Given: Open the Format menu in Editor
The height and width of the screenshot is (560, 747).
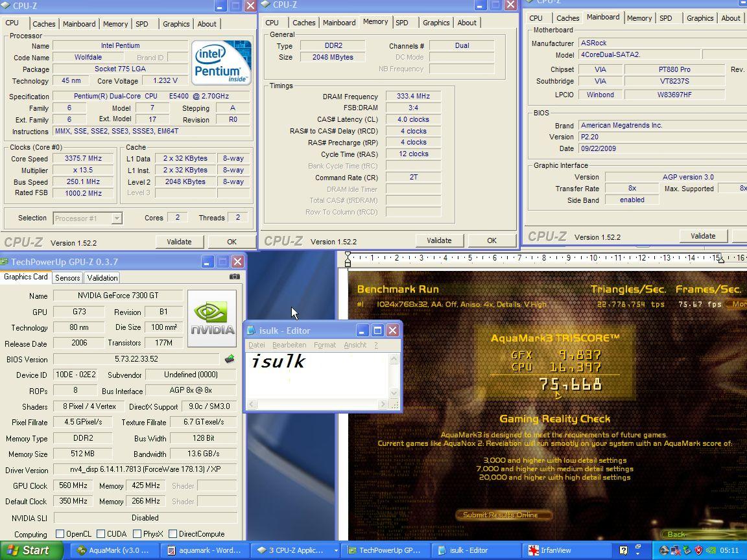Looking at the screenshot, I should (324, 345).
